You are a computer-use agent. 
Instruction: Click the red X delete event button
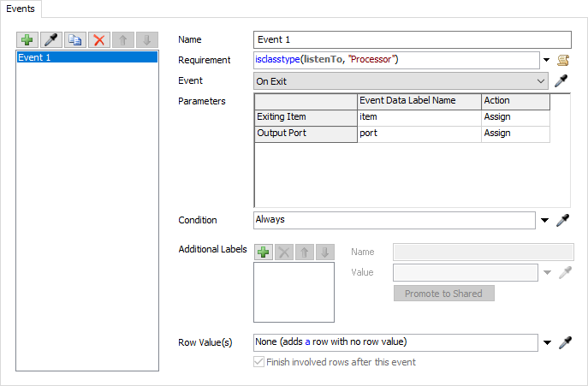(100, 40)
